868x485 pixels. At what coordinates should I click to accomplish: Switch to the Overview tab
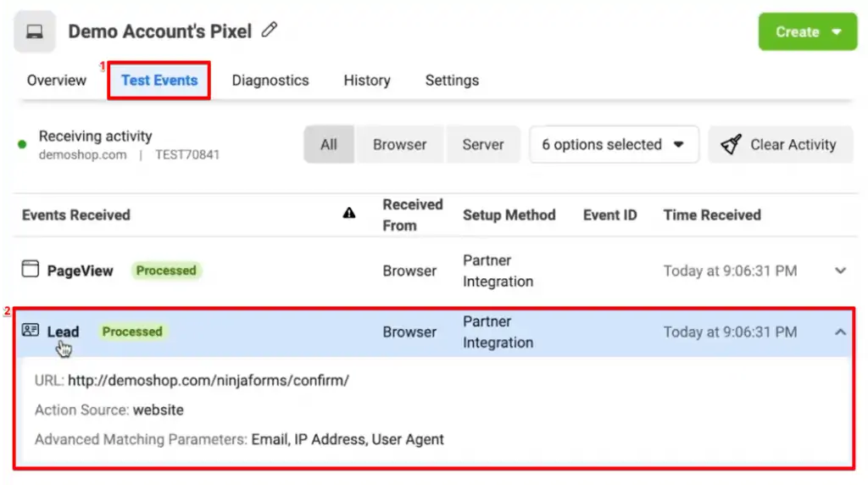coord(57,81)
